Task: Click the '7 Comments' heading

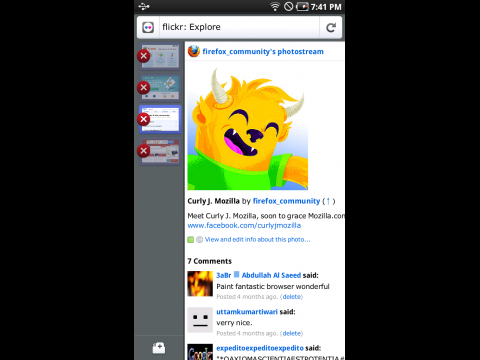Action: click(209, 261)
